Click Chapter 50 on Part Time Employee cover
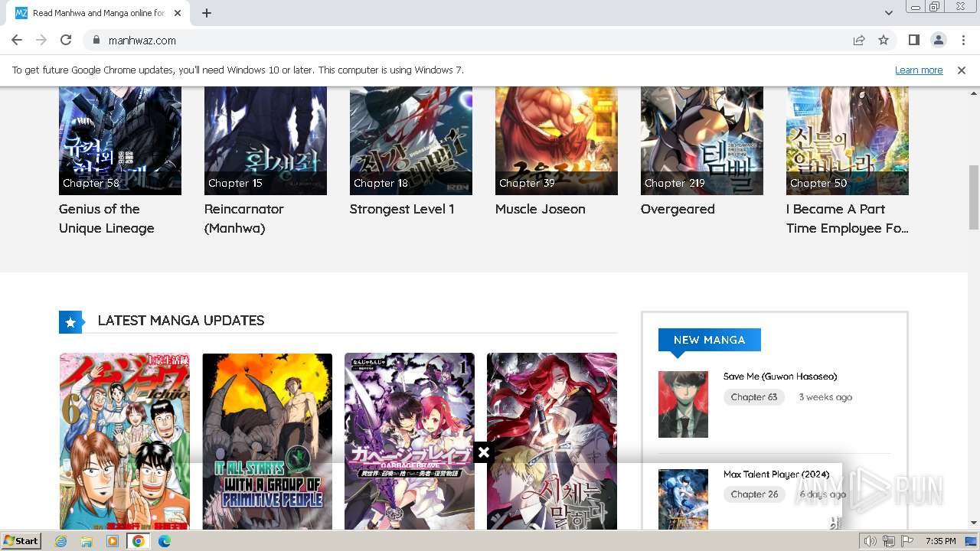This screenshot has height=551, width=980. coord(818,183)
